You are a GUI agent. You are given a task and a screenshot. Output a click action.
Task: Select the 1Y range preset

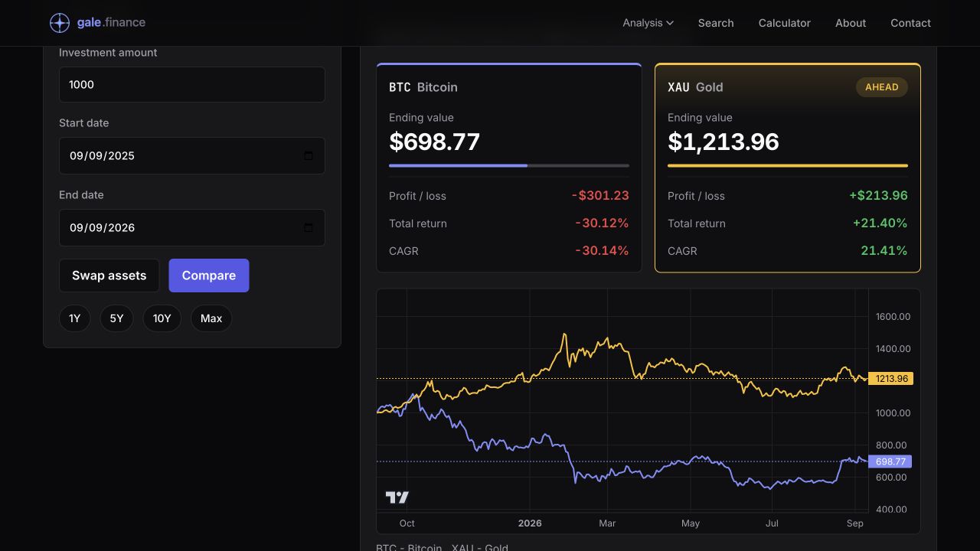(x=74, y=318)
